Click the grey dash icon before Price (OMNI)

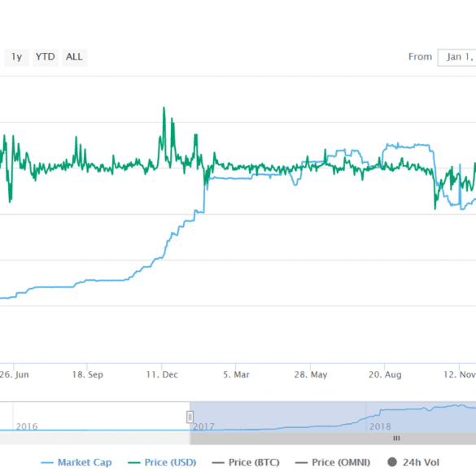(x=301, y=463)
